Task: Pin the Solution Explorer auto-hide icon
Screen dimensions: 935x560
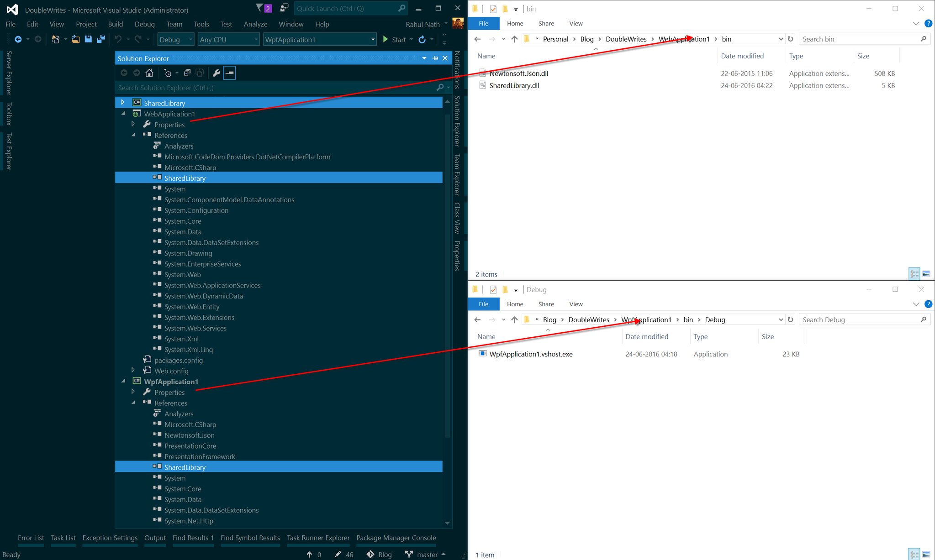Action: [x=435, y=58]
